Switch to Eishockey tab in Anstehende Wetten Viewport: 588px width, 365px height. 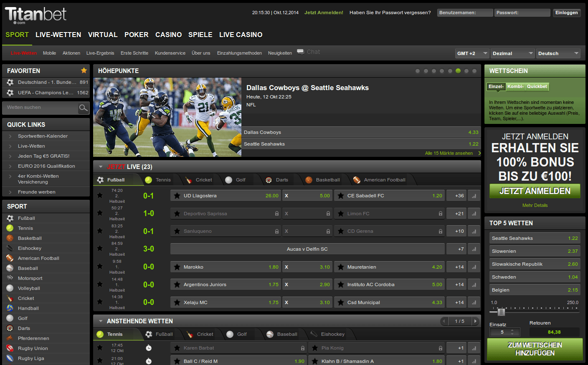coord(328,334)
